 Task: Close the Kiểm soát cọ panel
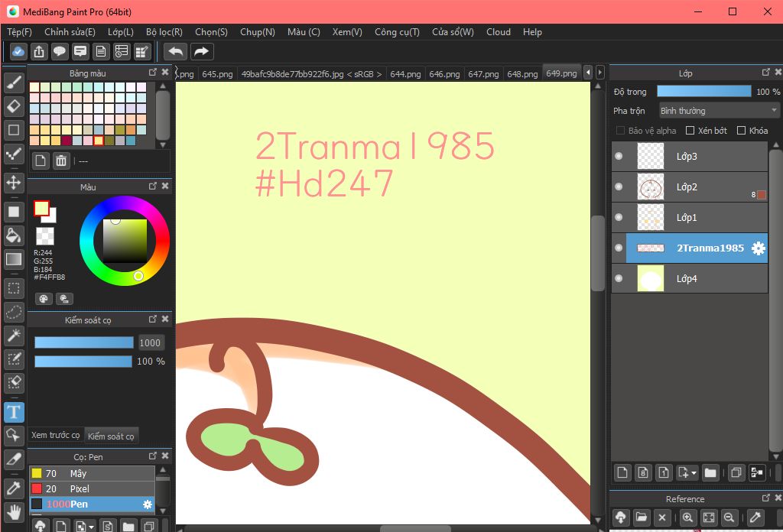pyautogui.click(x=165, y=319)
